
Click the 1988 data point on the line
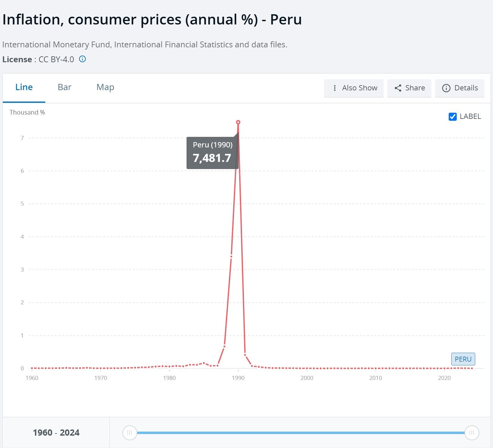click(x=224, y=346)
